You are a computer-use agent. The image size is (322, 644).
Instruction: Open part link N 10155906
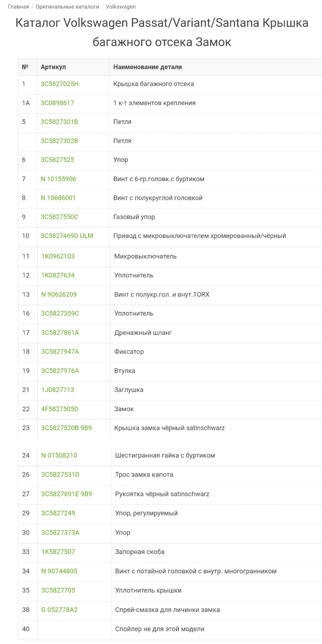point(58,179)
